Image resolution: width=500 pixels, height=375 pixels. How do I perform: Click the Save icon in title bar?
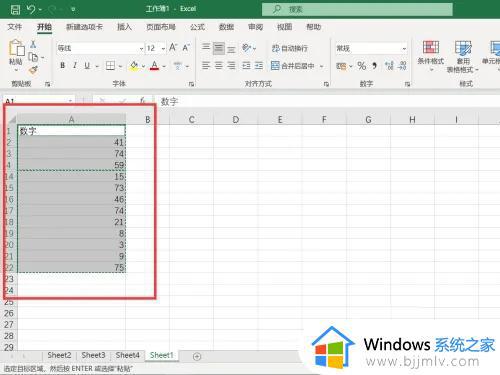15,9
